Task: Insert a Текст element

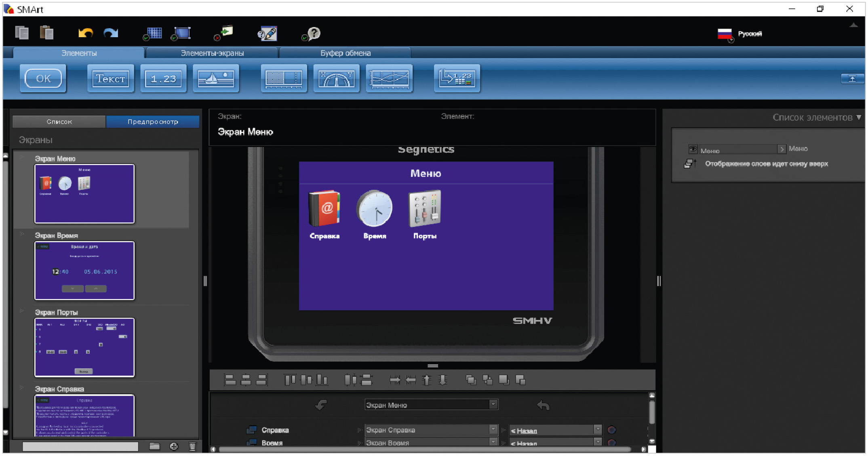Action: 110,78
